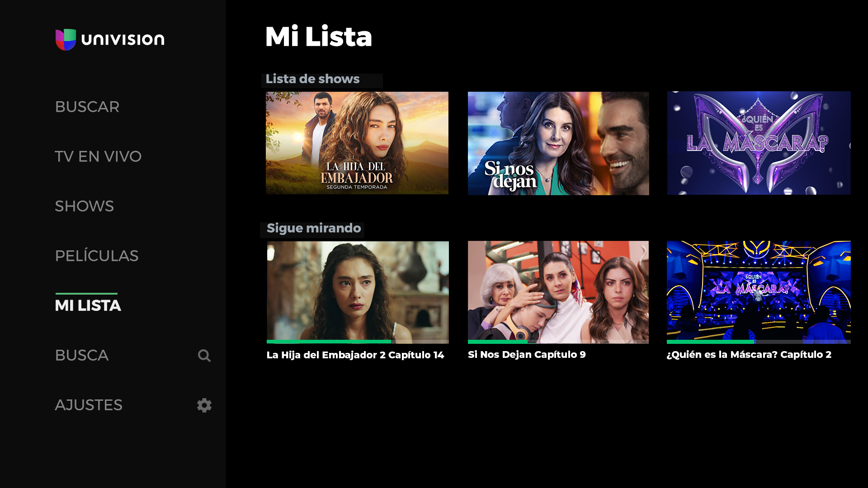Click the Mi Lista page title
The image size is (868, 488).
[x=319, y=37]
